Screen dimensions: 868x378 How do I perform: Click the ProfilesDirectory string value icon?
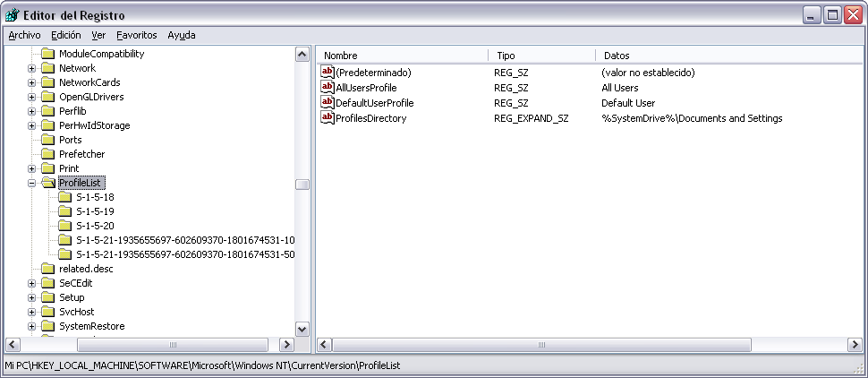(328, 118)
